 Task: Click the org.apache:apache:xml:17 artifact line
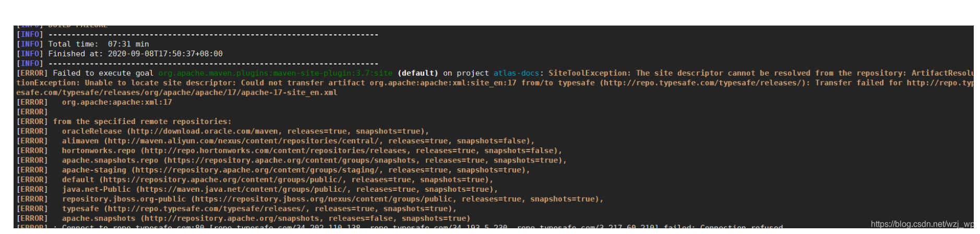click(x=117, y=102)
